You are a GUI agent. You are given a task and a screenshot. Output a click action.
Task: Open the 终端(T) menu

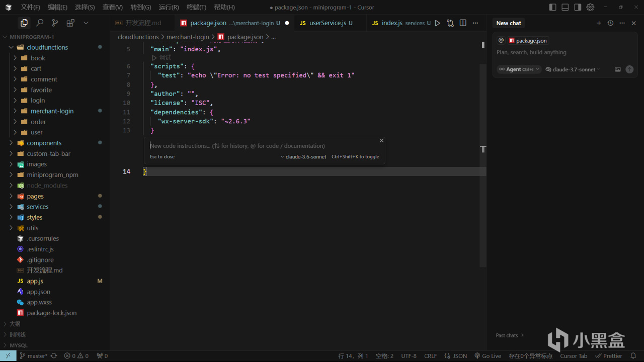click(x=196, y=7)
